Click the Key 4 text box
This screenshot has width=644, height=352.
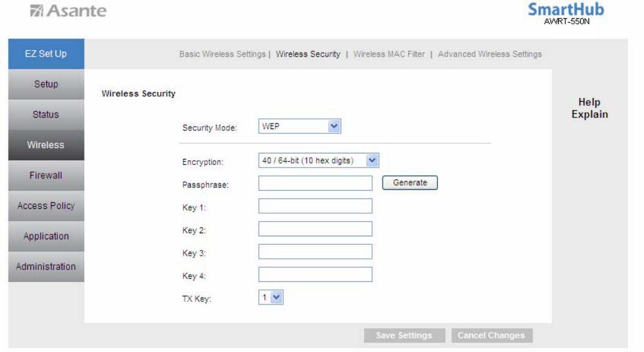(x=315, y=275)
